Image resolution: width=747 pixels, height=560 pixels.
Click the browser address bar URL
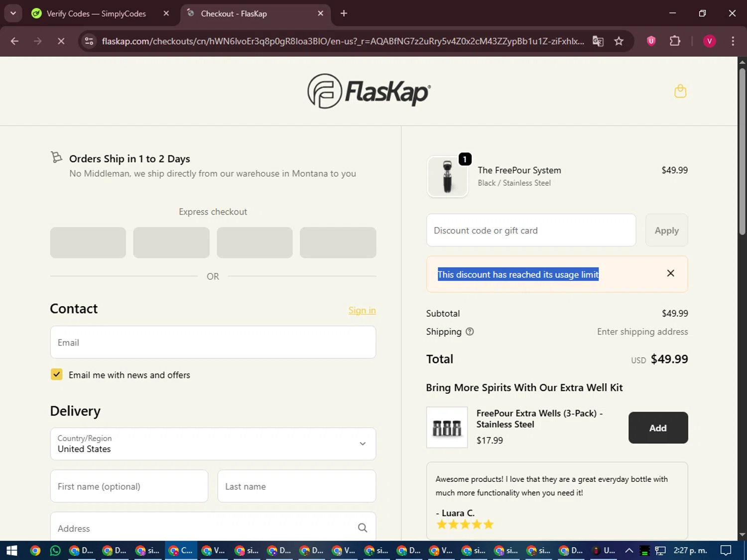click(343, 41)
